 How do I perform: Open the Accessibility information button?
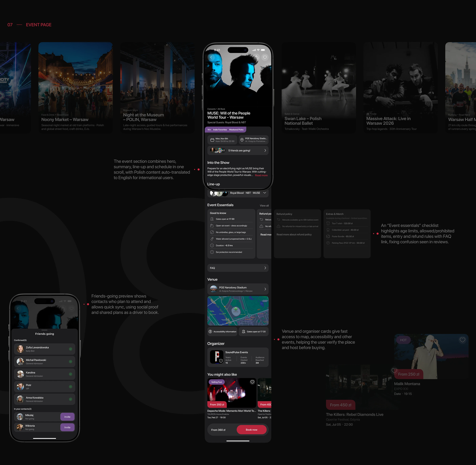point(222,332)
